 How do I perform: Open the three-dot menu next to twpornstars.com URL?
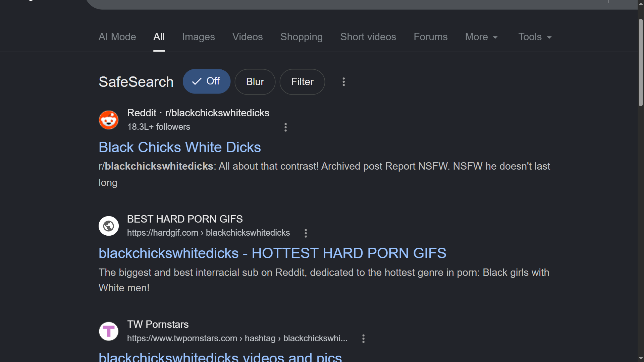click(363, 339)
